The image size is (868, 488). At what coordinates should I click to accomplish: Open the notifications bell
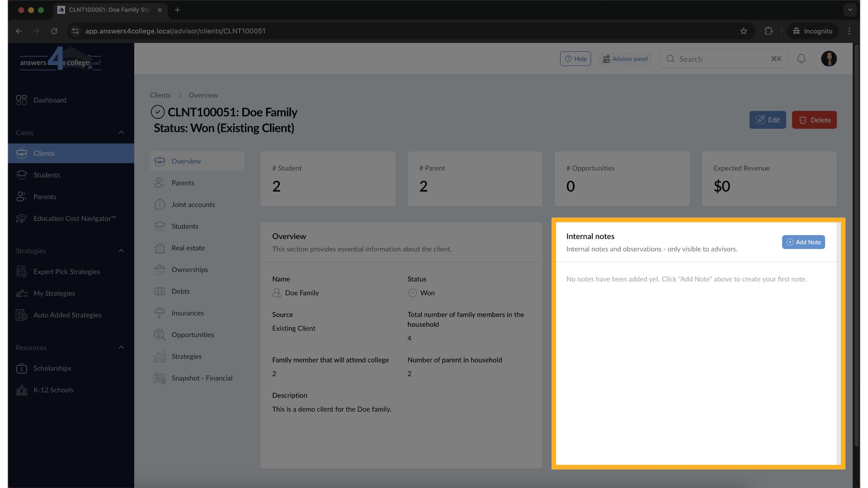[x=801, y=58]
